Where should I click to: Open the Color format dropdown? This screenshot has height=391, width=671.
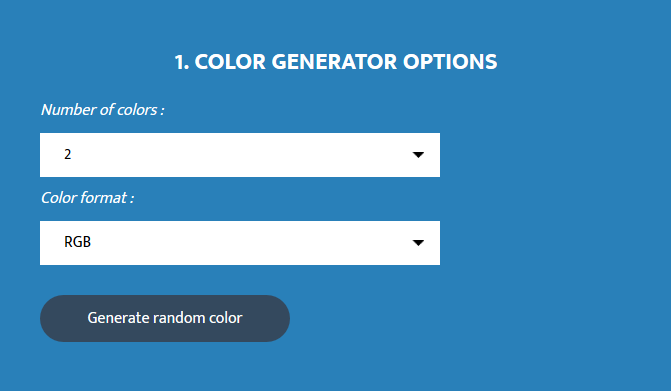(x=240, y=243)
